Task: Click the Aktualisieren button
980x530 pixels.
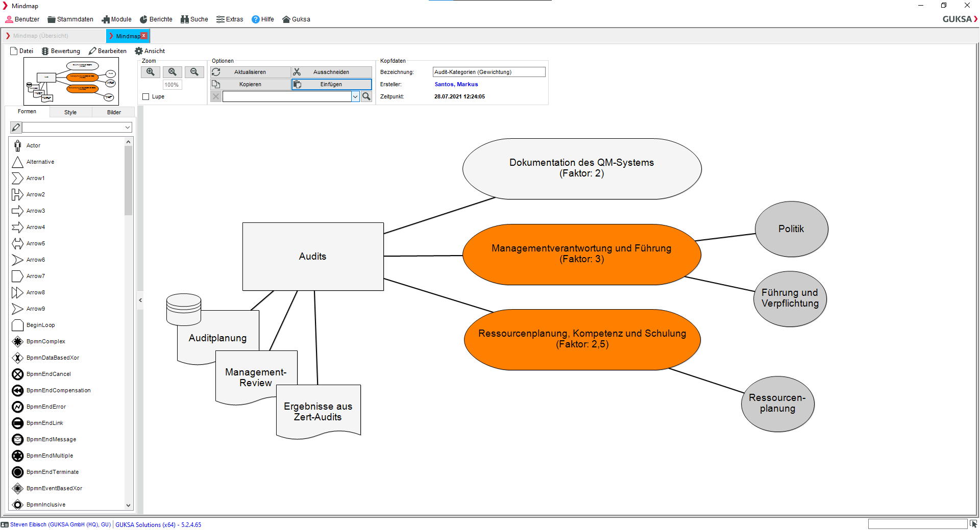Action: (250, 72)
